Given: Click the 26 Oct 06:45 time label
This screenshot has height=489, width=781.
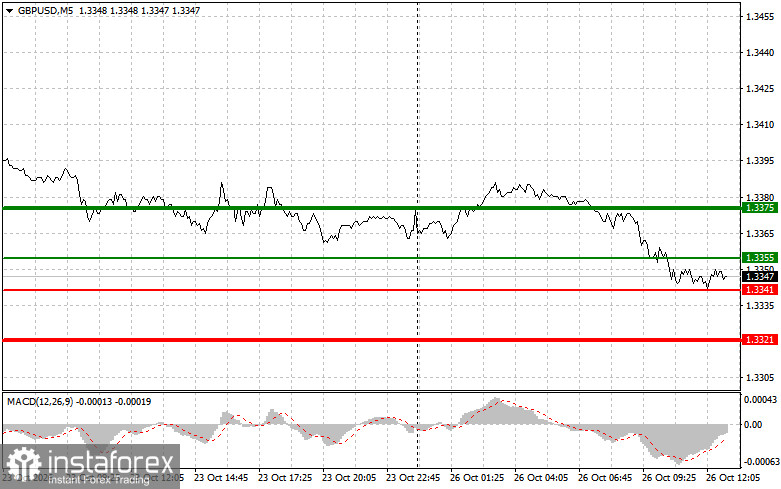Looking at the screenshot, I should pos(605,478).
